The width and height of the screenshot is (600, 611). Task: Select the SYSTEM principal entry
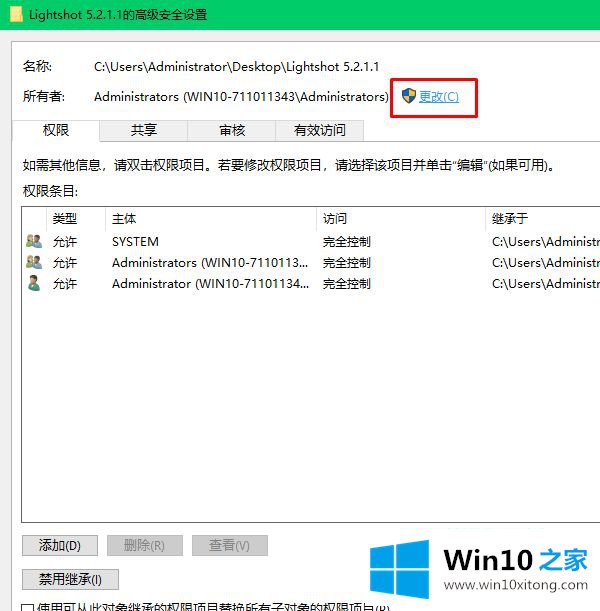pyautogui.click(x=135, y=242)
